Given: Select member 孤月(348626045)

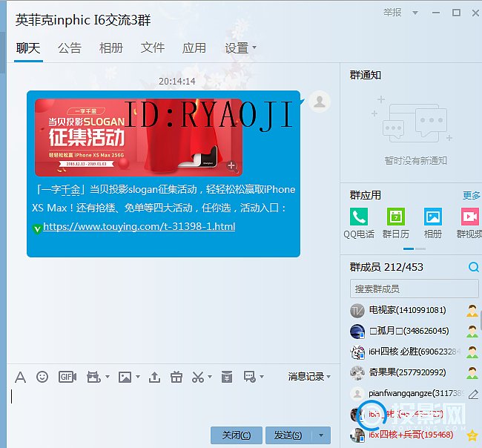Looking at the screenshot, I should click(x=409, y=331).
